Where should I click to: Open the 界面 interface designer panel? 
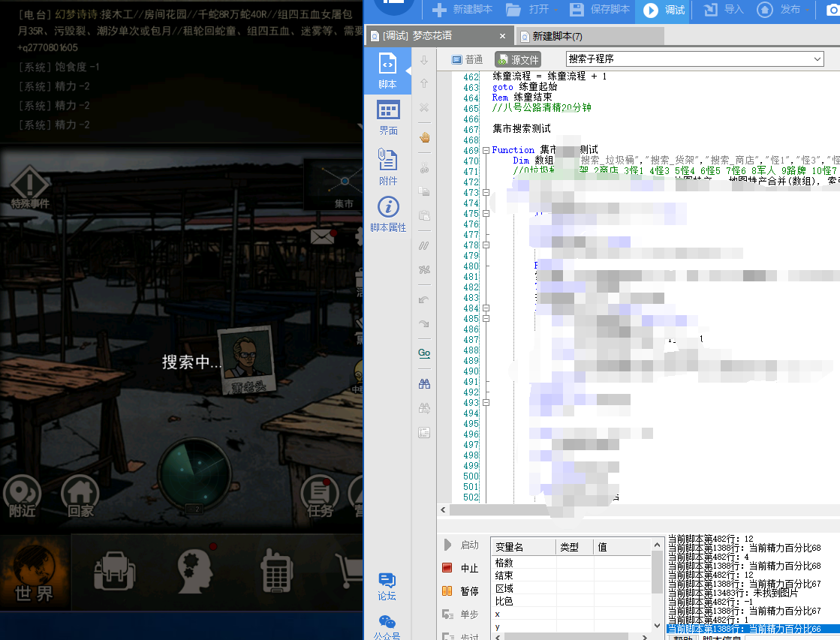[387, 118]
